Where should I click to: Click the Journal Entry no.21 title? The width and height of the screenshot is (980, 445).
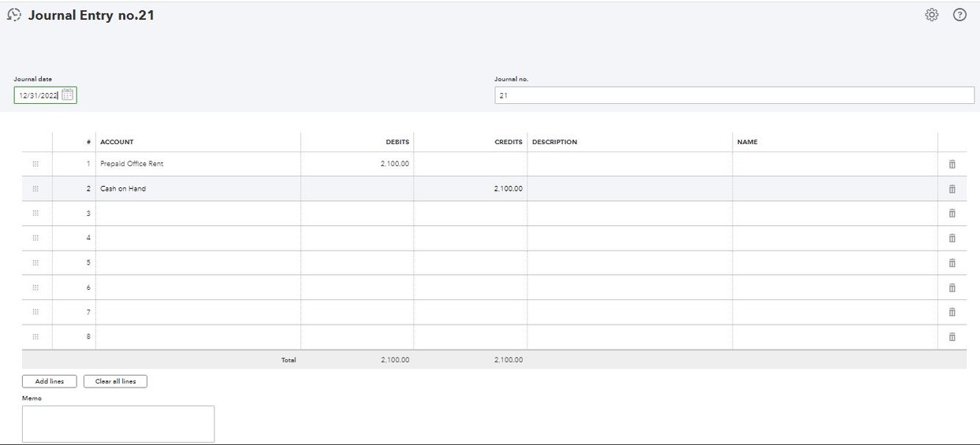pos(91,15)
